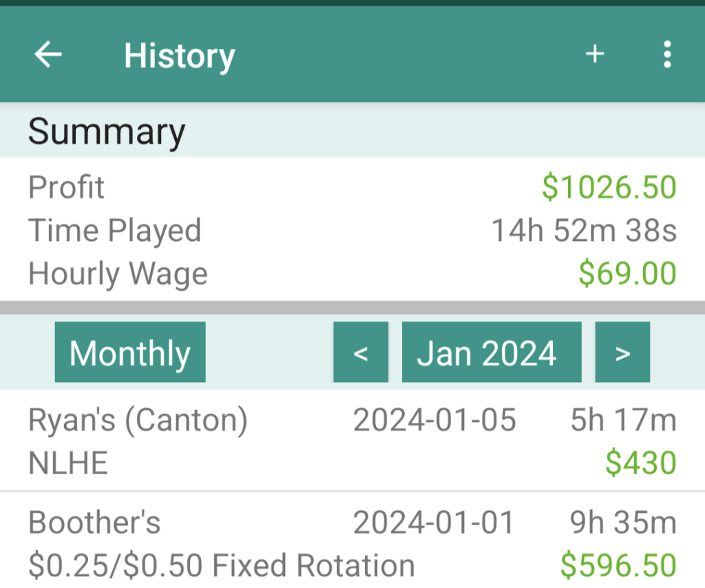The height and width of the screenshot is (588, 705).
Task: Tap the 2024-01-05 session date
Action: coord(434,421)
